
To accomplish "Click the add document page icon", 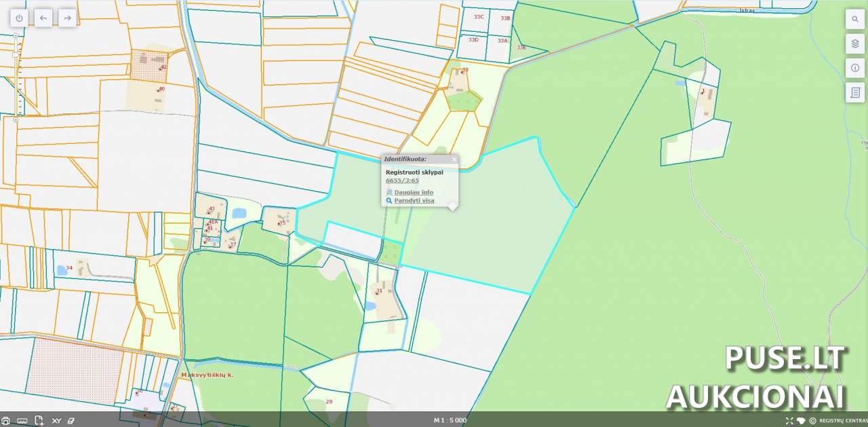I will point(39,421).
